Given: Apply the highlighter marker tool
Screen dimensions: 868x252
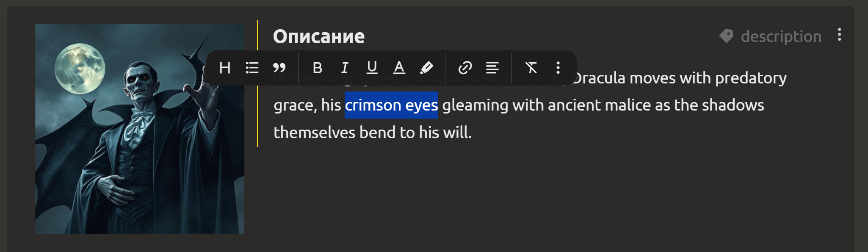Looking at the screenshot, I should [x=426, y=68].
